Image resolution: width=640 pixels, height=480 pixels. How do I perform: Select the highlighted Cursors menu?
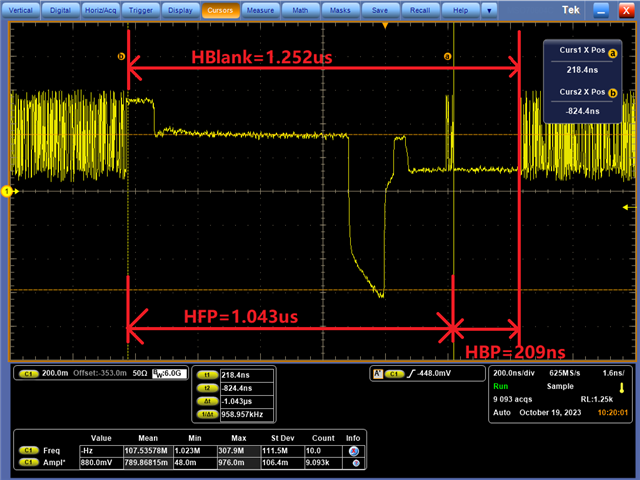click(220, 10)
